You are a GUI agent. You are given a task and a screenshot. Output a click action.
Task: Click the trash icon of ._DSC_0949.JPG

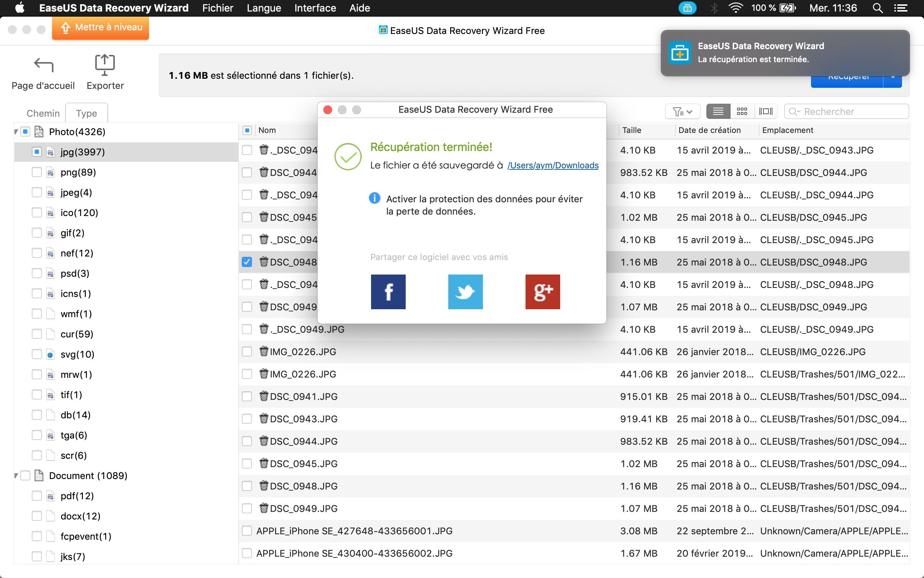pos(263,329)
